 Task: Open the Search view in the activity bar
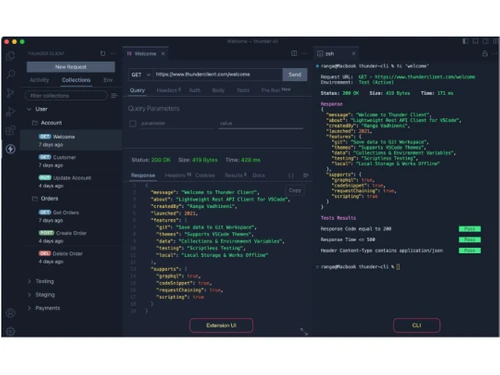(11, 74)
